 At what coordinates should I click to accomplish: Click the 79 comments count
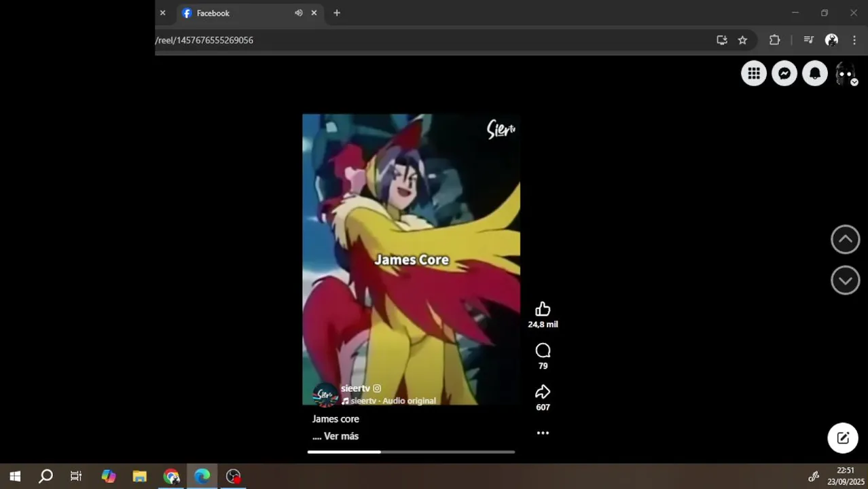tap(543, 366)
